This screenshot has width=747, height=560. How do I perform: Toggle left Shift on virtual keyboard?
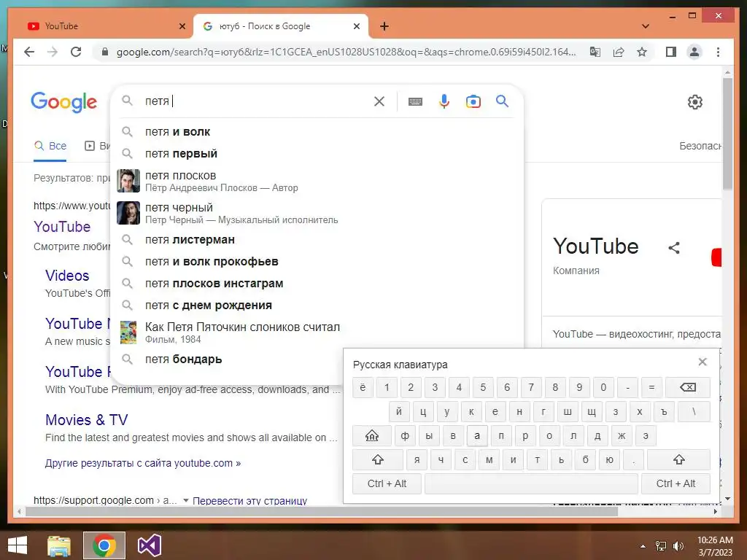378,459
